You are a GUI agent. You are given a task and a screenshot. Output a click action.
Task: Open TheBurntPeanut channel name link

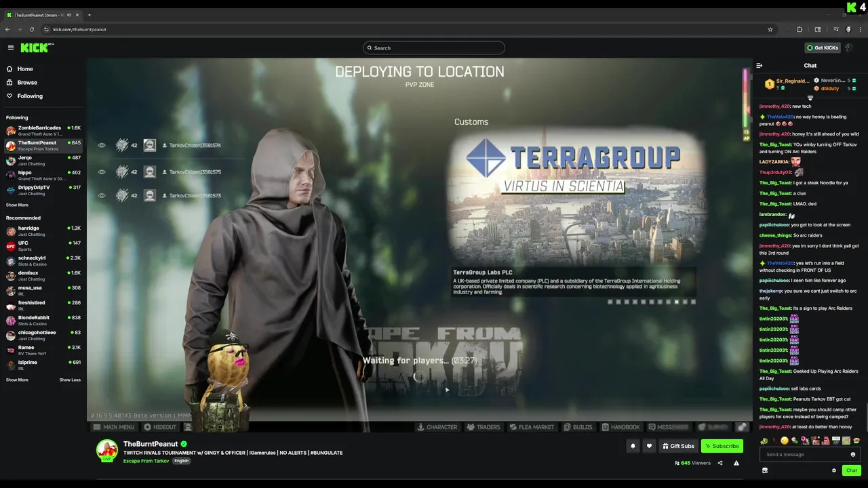(x=151, y=444)
